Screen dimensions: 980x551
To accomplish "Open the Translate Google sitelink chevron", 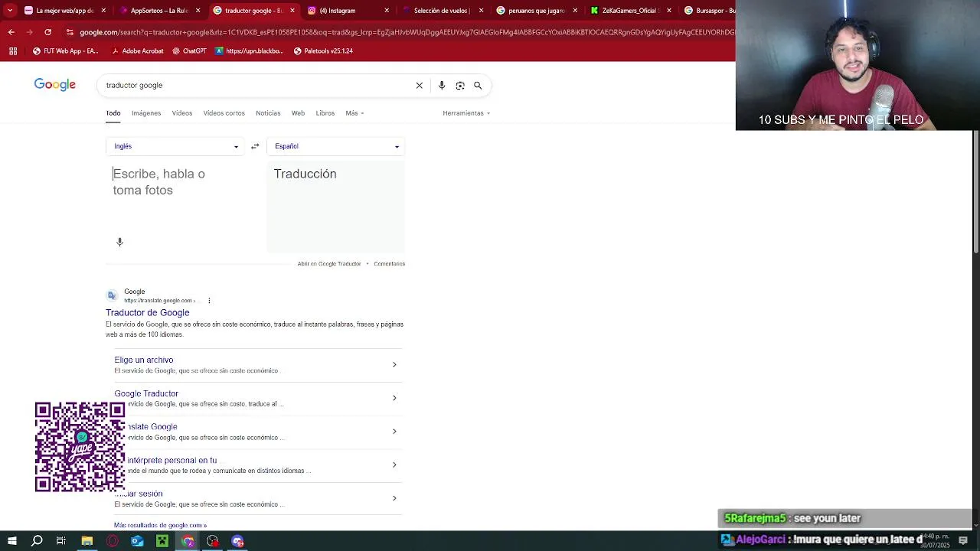I will [x=394, y=432].
